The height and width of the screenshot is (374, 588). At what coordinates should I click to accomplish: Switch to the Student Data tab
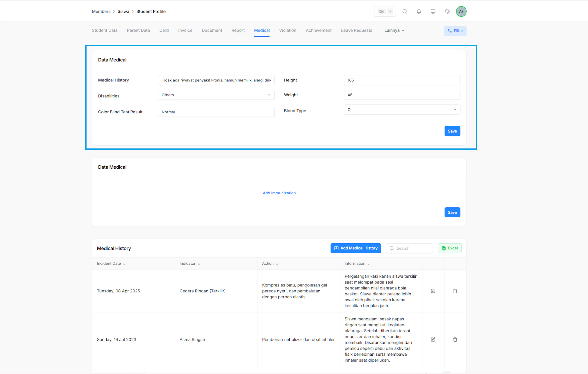coord(105,30)
